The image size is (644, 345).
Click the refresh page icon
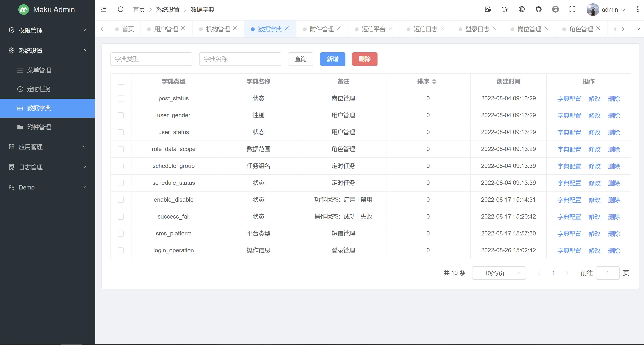pyautogui.click(x=121, y=10)
